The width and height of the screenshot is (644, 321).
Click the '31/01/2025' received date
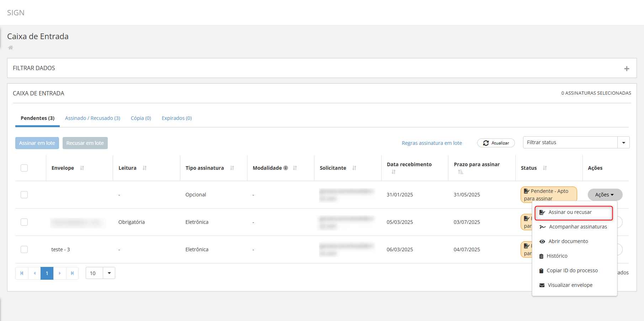(x=400, y=195)
